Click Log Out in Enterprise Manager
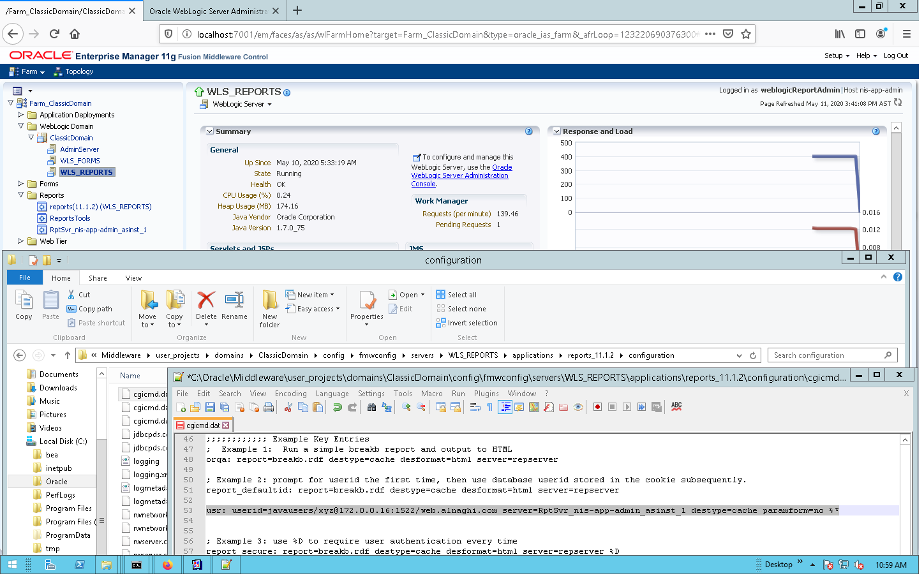 point(895,56)
